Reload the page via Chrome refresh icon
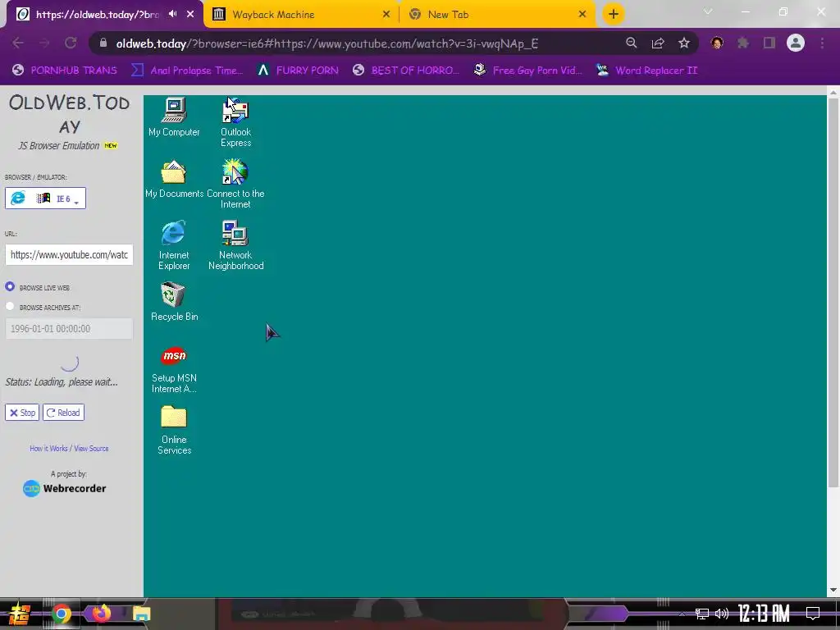This screenshot has width=840, height=630. tap(71, 43)
